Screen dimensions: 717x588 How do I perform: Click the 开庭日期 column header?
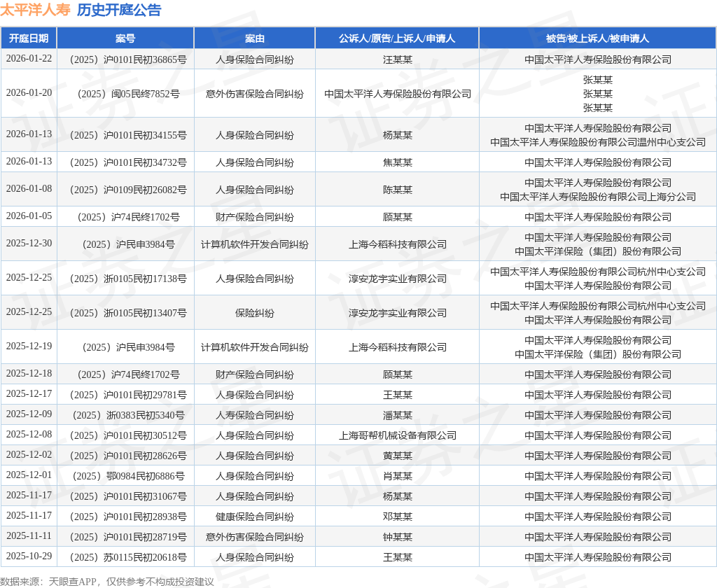click(x=29, y=38)
